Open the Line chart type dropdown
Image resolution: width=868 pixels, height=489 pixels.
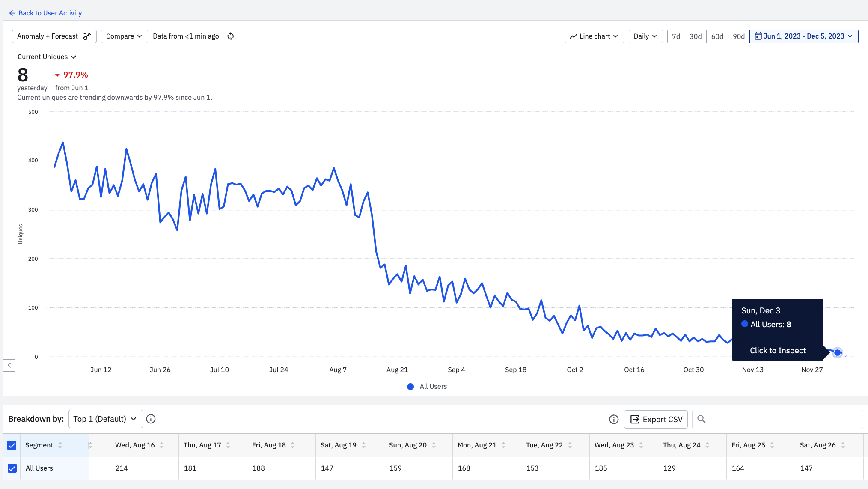click(594, 36)
